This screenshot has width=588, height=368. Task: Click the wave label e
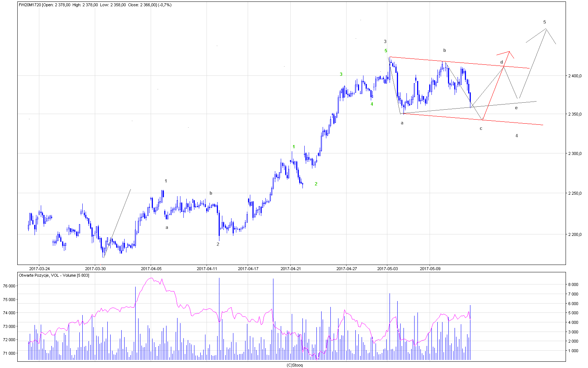516,108
